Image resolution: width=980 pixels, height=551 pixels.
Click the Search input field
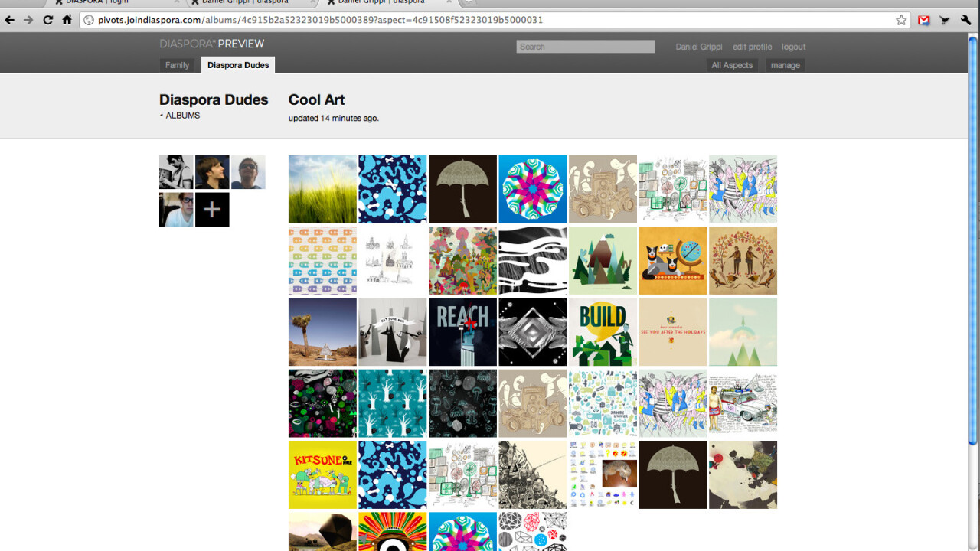[x=586, y=47]
